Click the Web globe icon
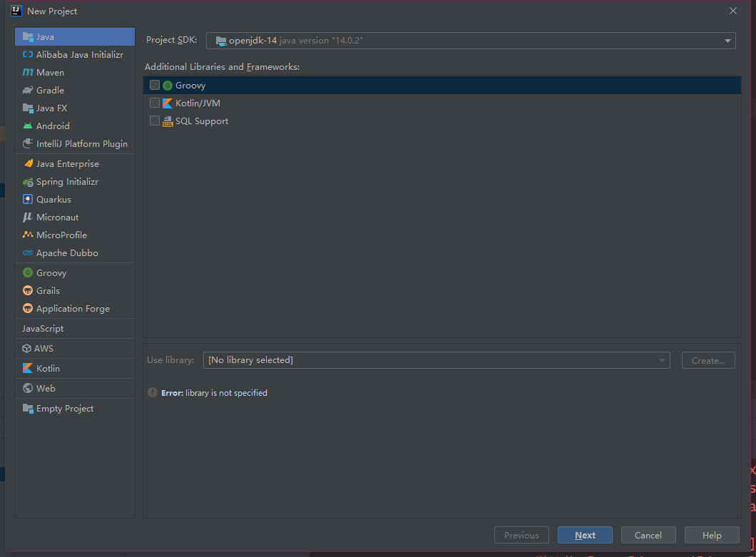The width and height of the screenshot is (756, 557). pos(28,388)
